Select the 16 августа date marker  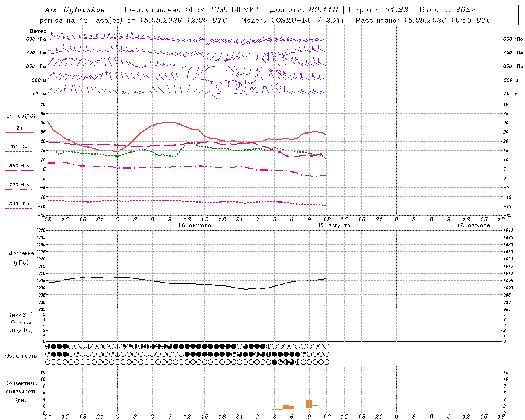[x=194, y=226]
